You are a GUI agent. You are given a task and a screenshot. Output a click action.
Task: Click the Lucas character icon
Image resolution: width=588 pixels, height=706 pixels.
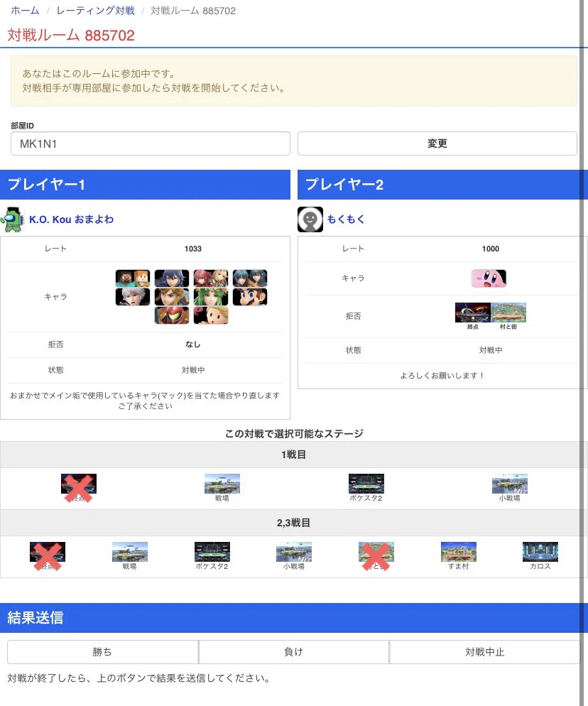tap(211, 315)
